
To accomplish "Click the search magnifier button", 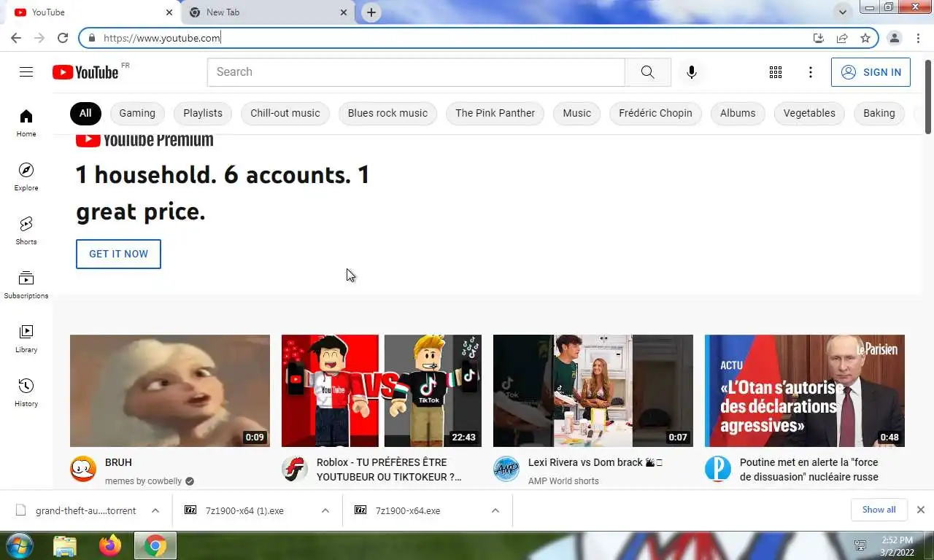I will point(648,72).
